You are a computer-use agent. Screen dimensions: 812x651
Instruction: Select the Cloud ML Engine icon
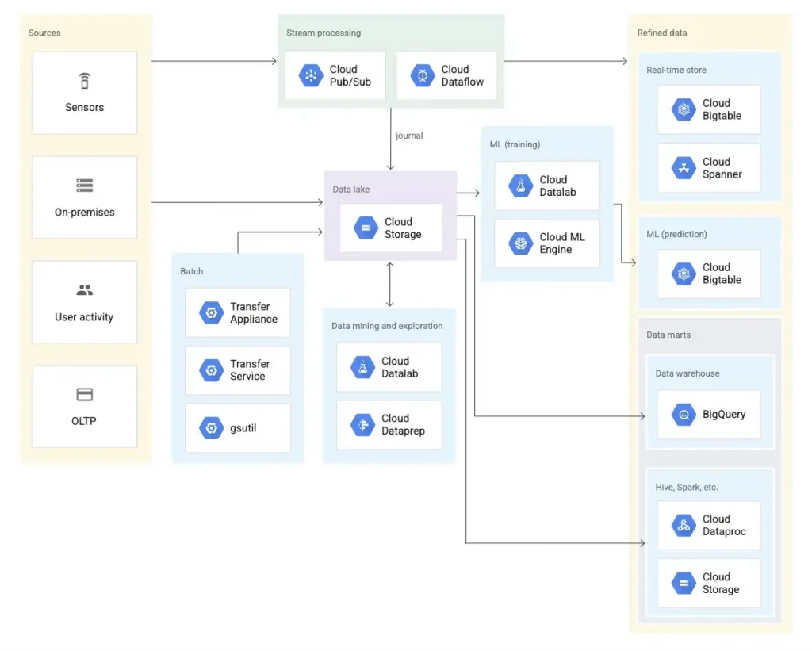pos(521,243)
